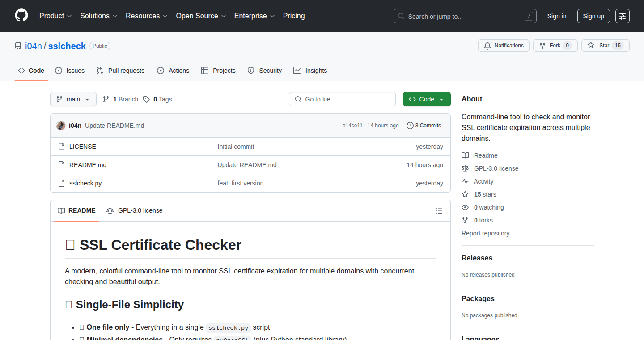Viewport: 644px width, 340px height.
Task: Open the 3 Commits history link
Action: click(424, 126)
